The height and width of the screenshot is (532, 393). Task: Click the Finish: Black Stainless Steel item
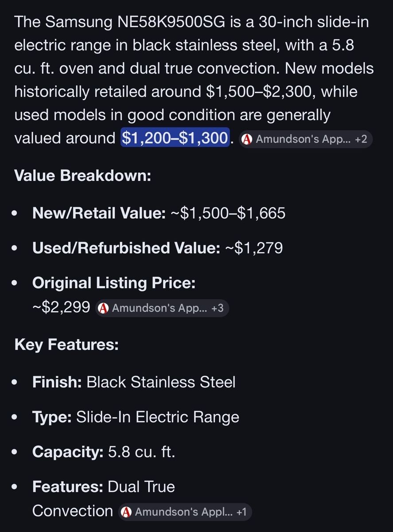pyautogui.click(x=134, y=382)
